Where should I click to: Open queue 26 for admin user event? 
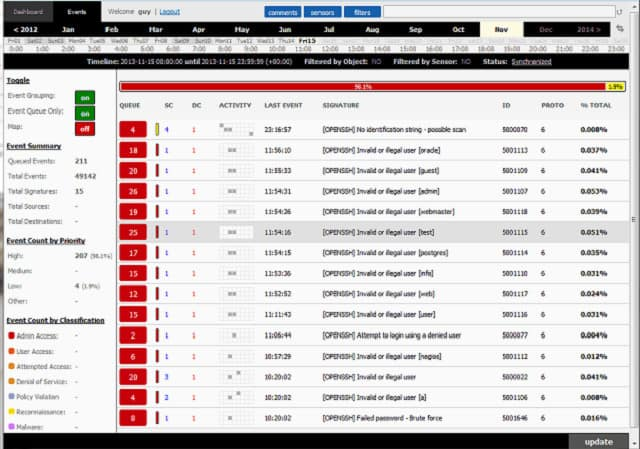pos(133,191)
